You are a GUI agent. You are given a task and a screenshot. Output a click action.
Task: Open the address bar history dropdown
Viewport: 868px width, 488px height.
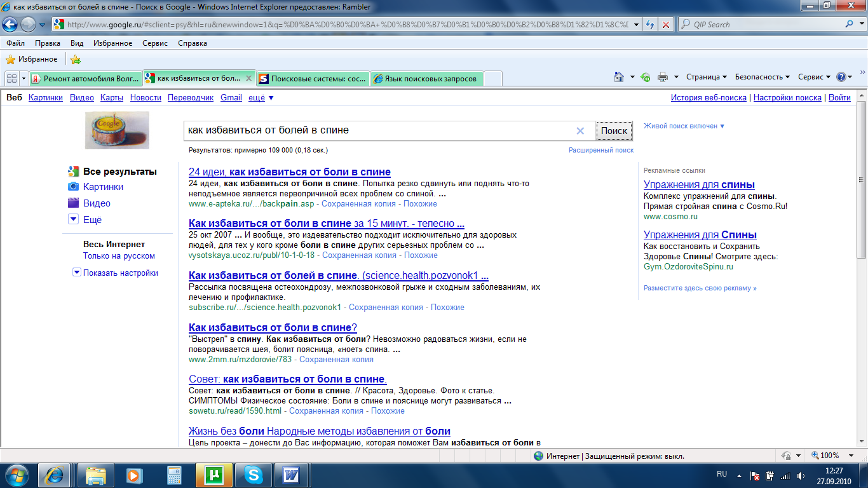[x=636, y=25]
